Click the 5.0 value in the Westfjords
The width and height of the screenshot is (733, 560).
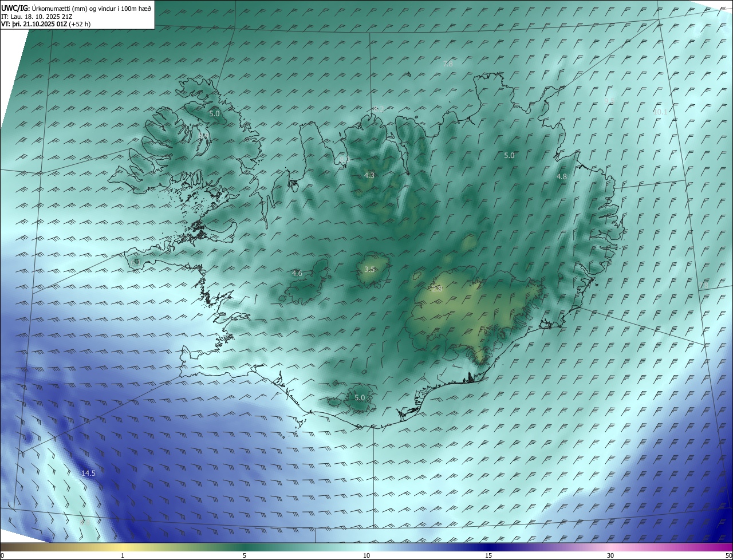pyautogui.click(x=214, y=113)
